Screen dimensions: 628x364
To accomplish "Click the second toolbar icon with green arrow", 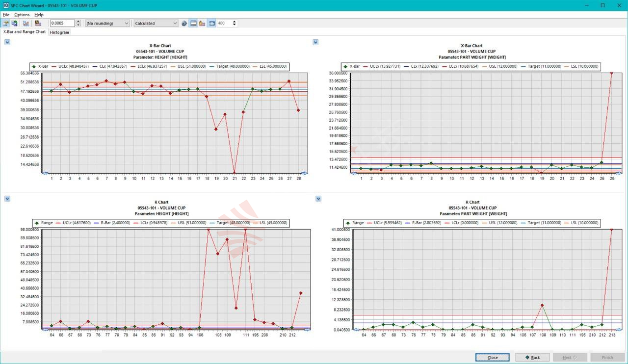I will coord(15,23).
